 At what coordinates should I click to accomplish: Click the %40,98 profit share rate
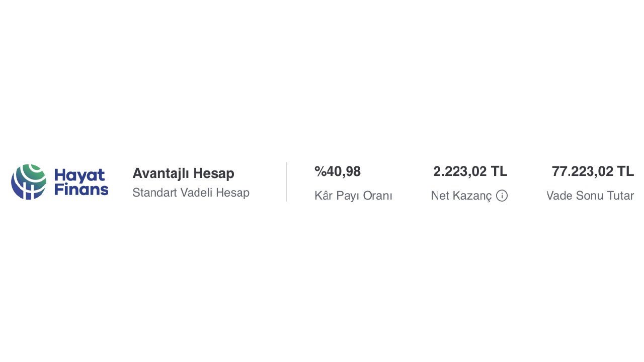(x=338, y=172)
